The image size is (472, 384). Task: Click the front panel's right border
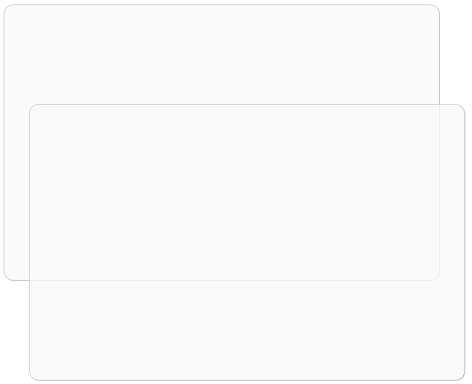pyautogui.click(x=464, y=242)
